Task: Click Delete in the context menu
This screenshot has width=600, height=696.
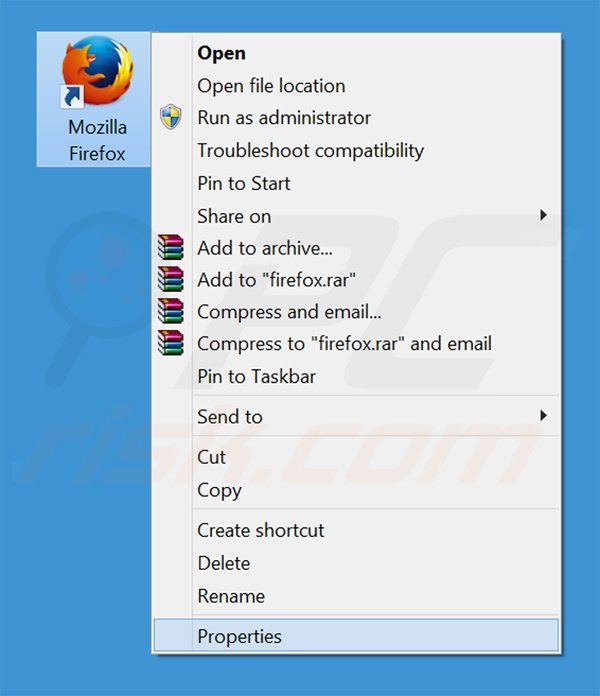Action: (x=223, y=563)
